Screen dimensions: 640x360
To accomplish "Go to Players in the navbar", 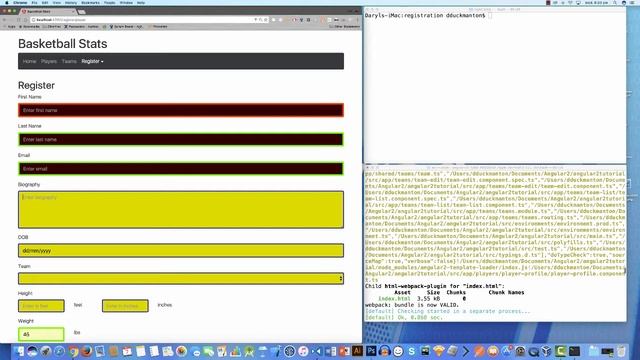I will point(49,61).
